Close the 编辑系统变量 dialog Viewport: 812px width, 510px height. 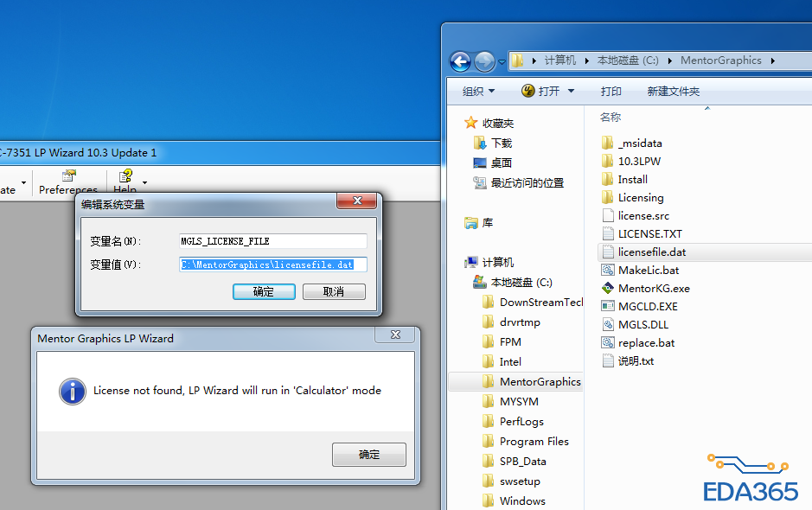pyautogui.click(x=357, y=201)
